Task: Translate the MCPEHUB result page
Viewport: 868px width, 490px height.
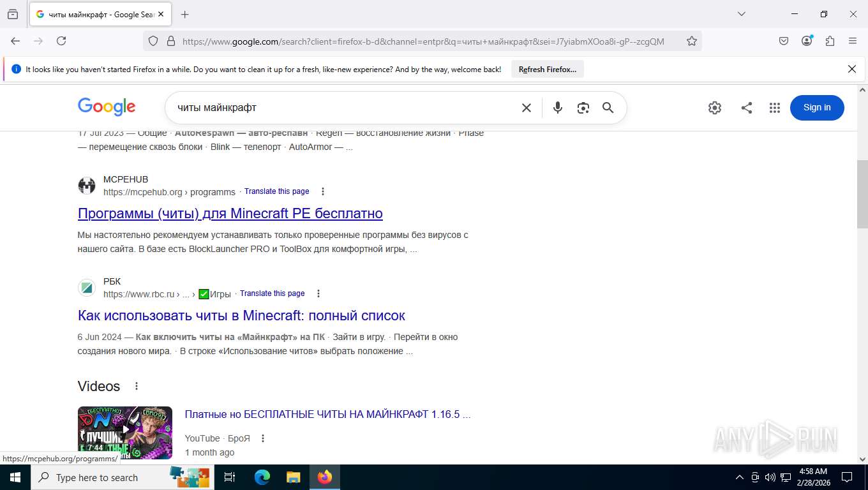Action: click(276, 191)
